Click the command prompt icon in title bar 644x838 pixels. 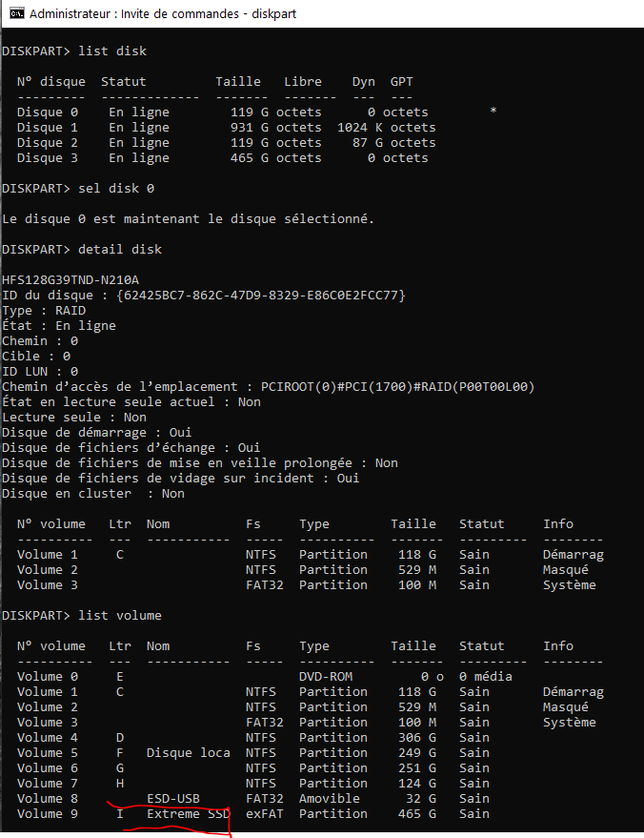pyautogui.click(x=17, y=13)
